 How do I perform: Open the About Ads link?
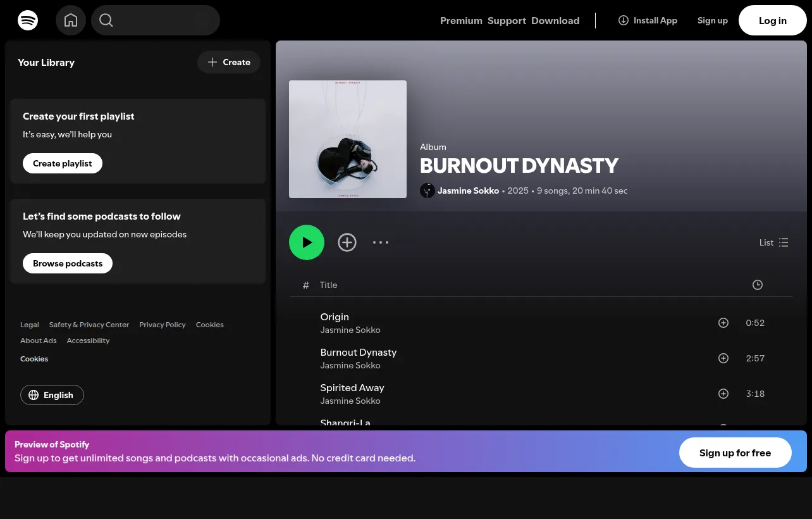(39, 341)
